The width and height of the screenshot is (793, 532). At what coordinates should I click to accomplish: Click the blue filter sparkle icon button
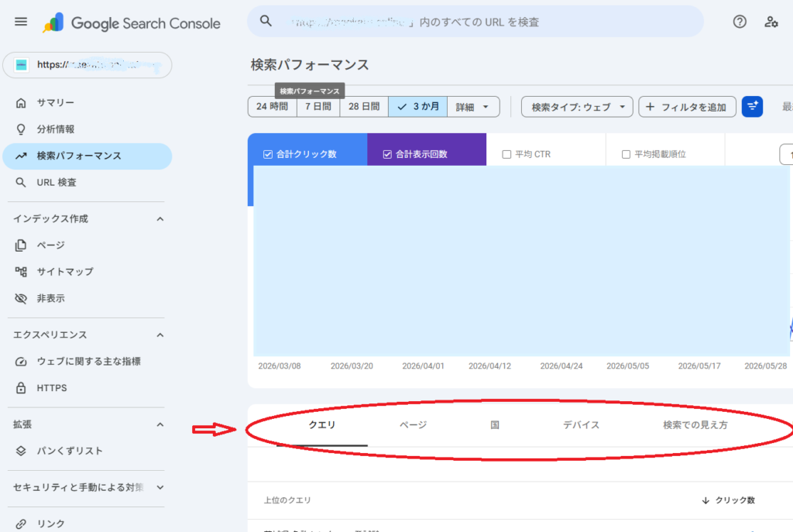pos(752,107)
